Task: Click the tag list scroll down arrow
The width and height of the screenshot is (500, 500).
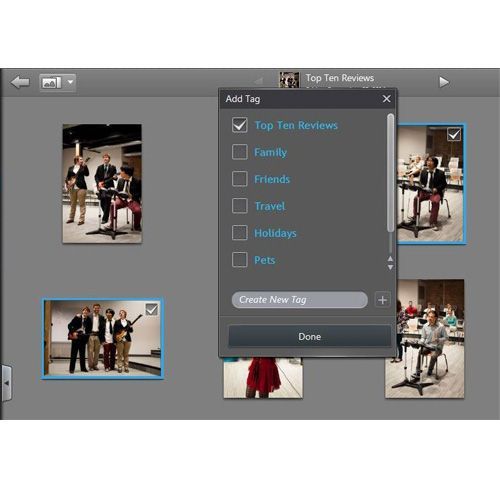Action: click(x=390, y=267)
